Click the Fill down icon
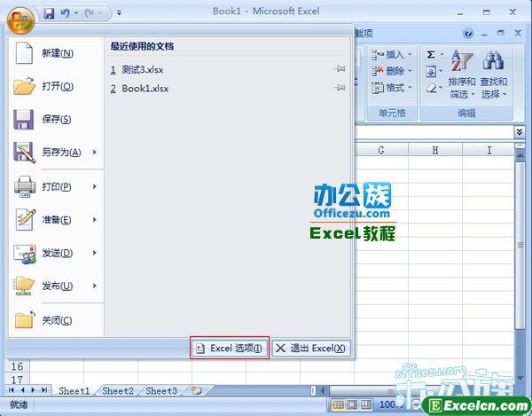The width and height of the screenshot is (532, 416). [431, 72]
